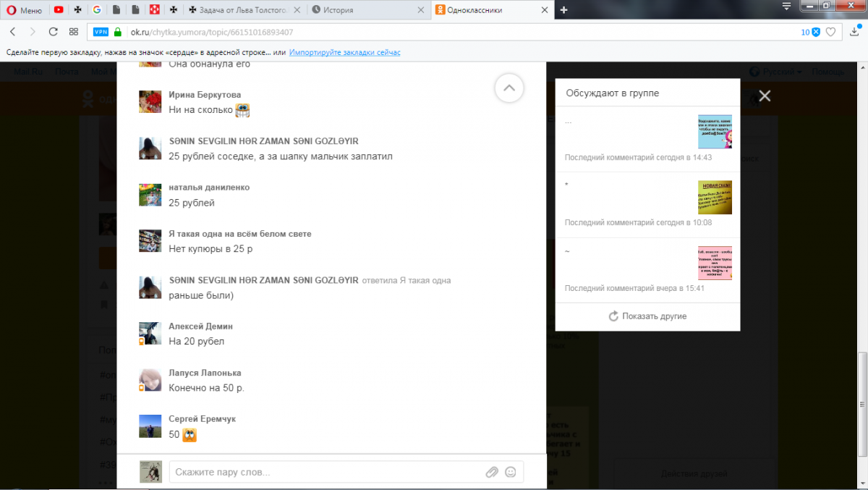Click the browser window tab menu icon
The height and width of the screenshot is (490, 868).
(788, 6)
